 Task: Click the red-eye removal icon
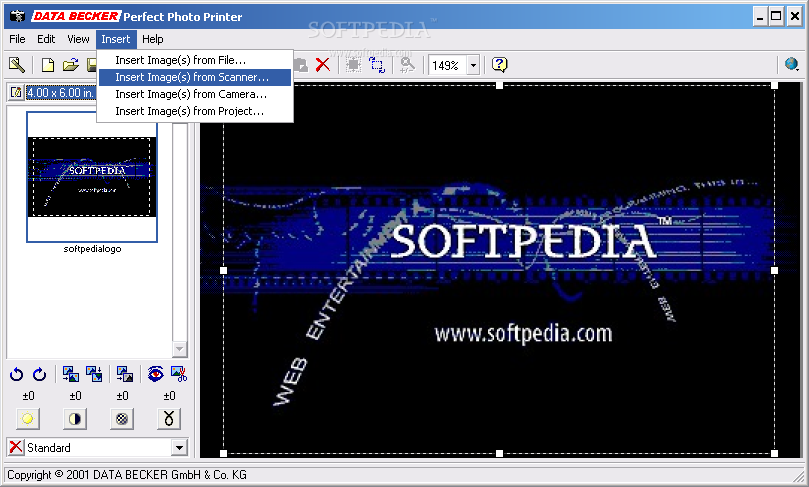tap(155, 374)
